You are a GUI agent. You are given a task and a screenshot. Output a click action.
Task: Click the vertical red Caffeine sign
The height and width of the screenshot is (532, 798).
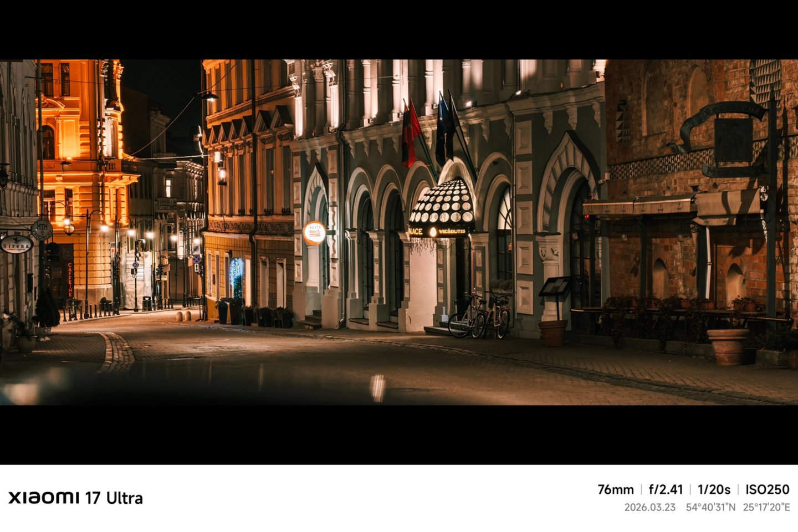point(70,279)
